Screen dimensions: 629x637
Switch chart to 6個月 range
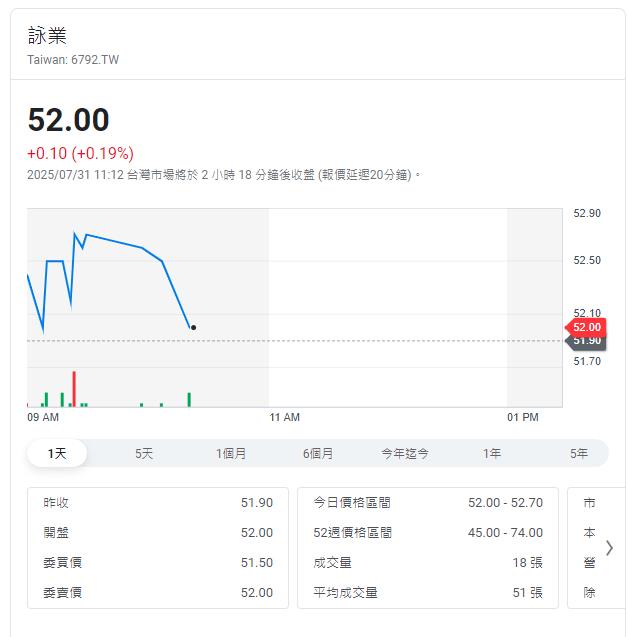click(318, 453)
